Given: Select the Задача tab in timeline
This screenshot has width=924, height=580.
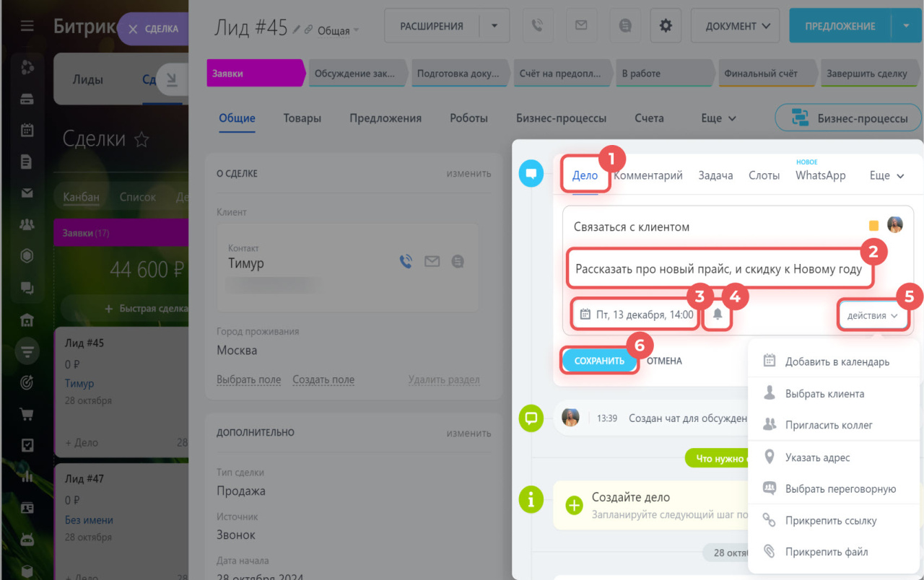Looking at the screenshot, I should pyautogui.click(x=715, y=175).
